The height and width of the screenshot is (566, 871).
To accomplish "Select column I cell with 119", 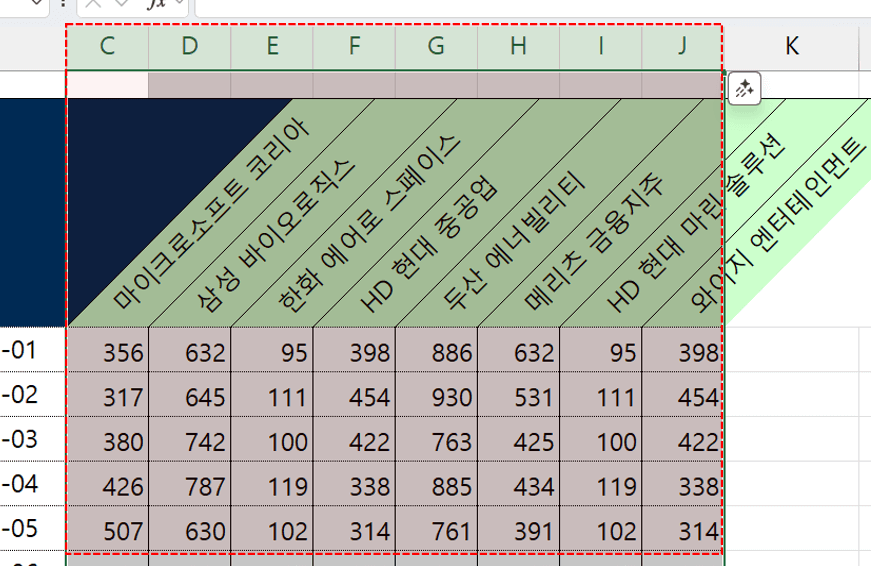I will pyautogui.click(x=600, y=483).
